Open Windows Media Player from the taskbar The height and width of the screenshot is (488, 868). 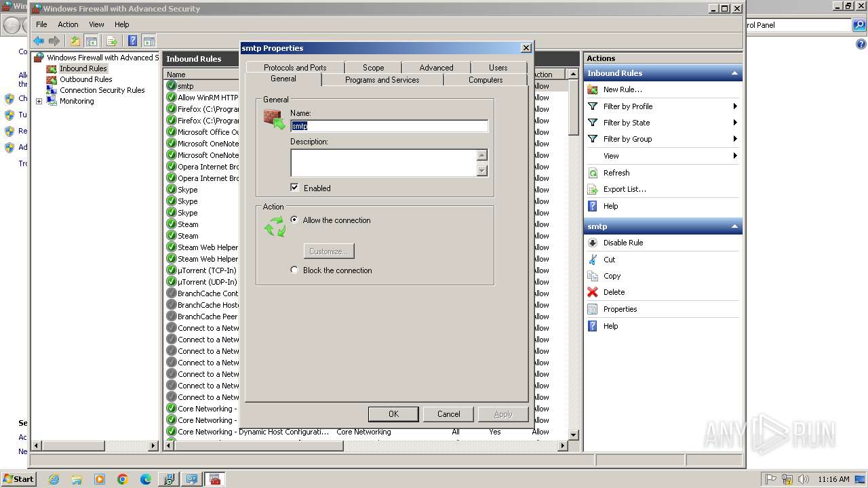[100, 479]
